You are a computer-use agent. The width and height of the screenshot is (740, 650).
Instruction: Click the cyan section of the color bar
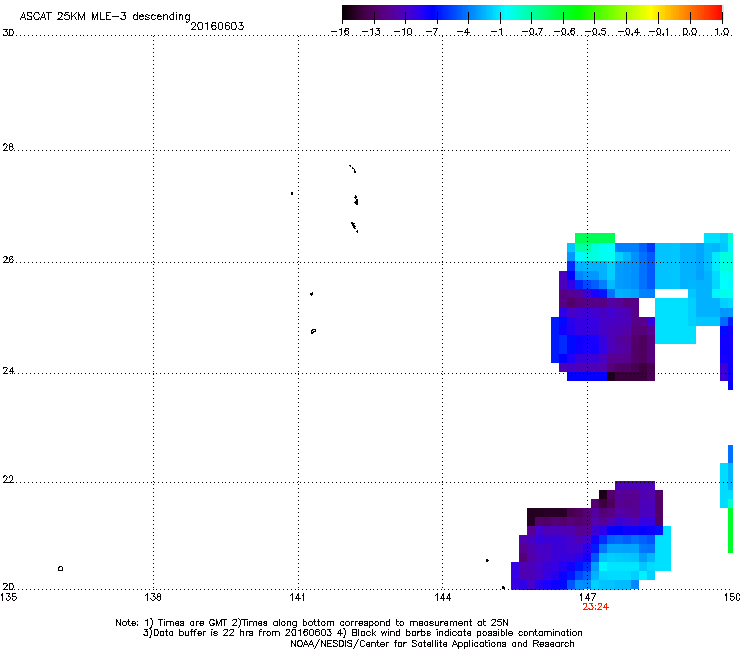pos(505,13)
